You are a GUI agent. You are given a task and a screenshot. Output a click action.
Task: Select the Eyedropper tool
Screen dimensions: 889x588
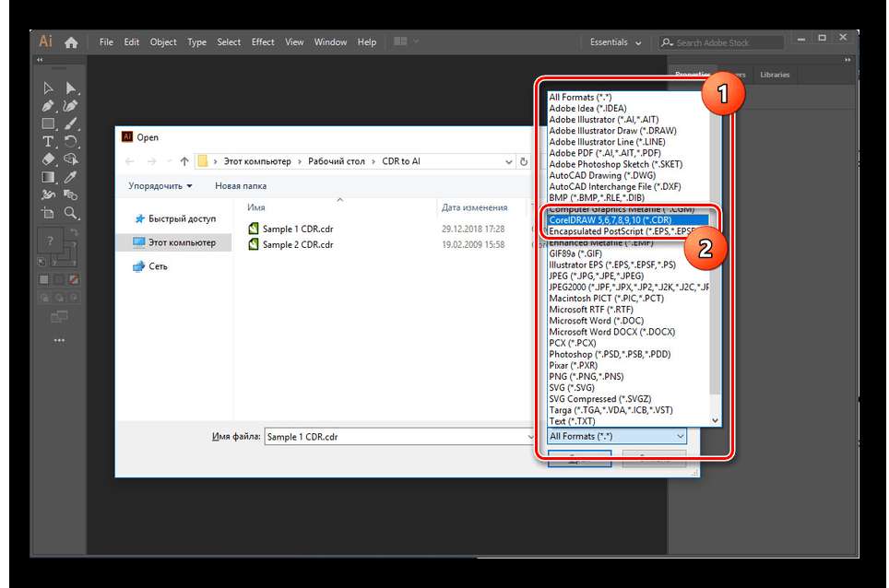[71, 177]
